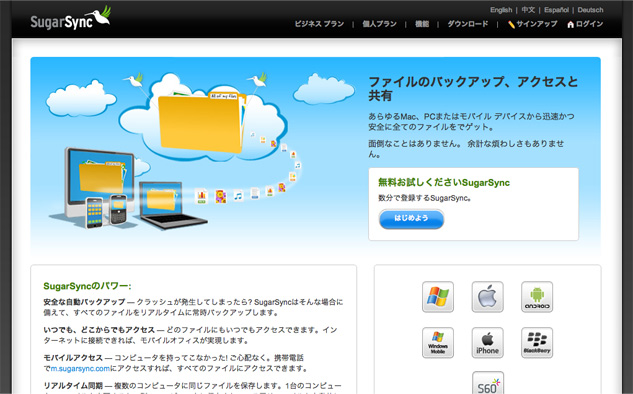Open the 個人プラン menu item
The height and width of the screenshot is (394, 633).
[379, 24]
